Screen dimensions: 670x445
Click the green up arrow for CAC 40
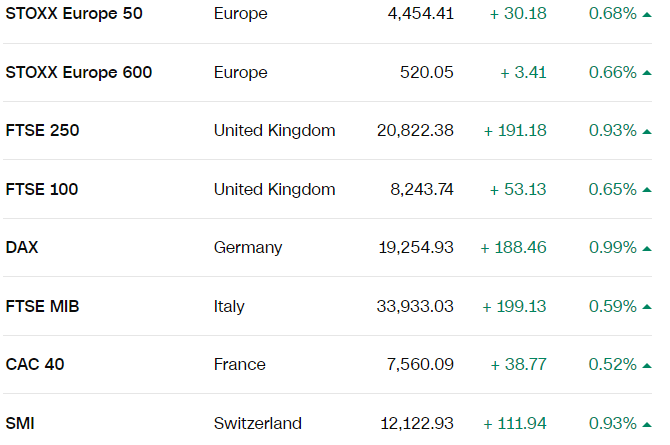(647, 365)
